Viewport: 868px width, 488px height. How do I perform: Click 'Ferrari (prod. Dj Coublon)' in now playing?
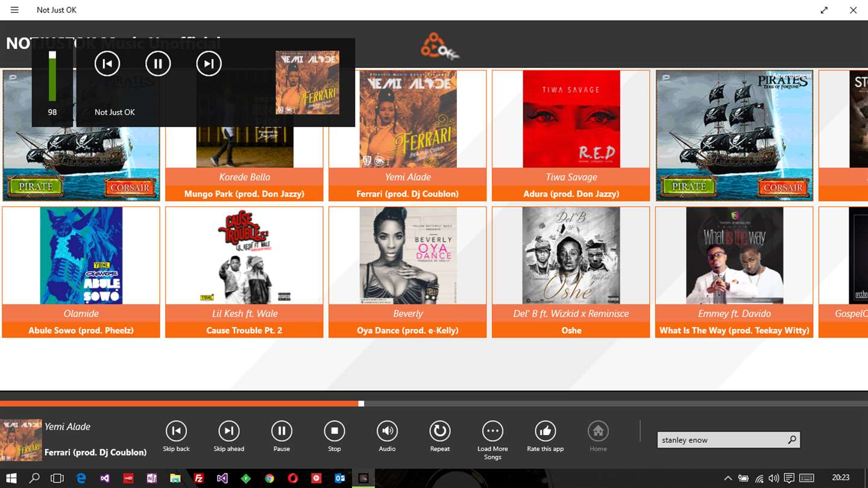pos(96,452)
